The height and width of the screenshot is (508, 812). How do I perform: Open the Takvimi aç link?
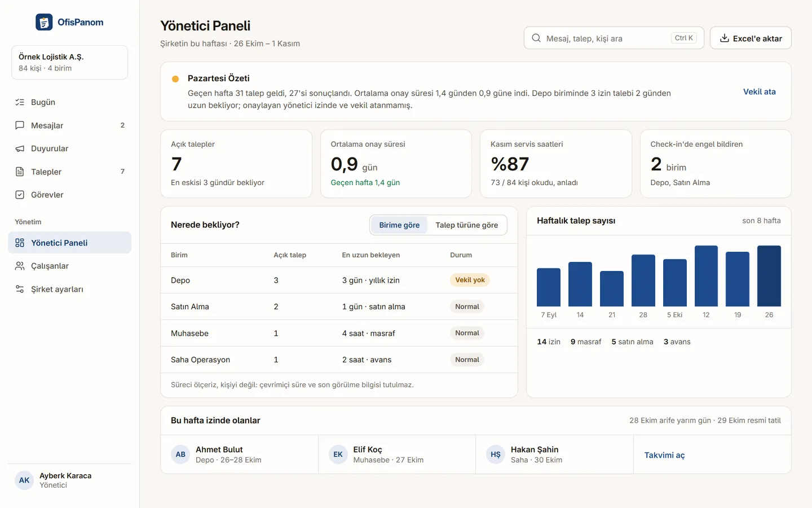(664, 455)
